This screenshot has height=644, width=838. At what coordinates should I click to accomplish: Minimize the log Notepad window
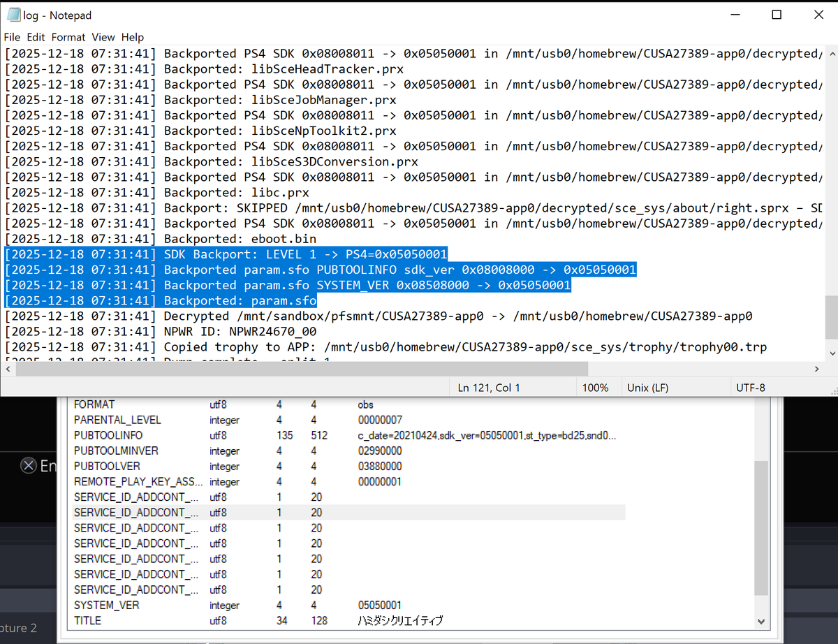click(735, 15)
